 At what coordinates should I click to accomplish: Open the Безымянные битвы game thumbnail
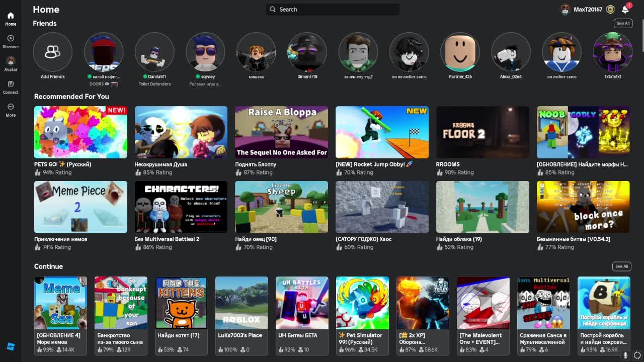583,207
